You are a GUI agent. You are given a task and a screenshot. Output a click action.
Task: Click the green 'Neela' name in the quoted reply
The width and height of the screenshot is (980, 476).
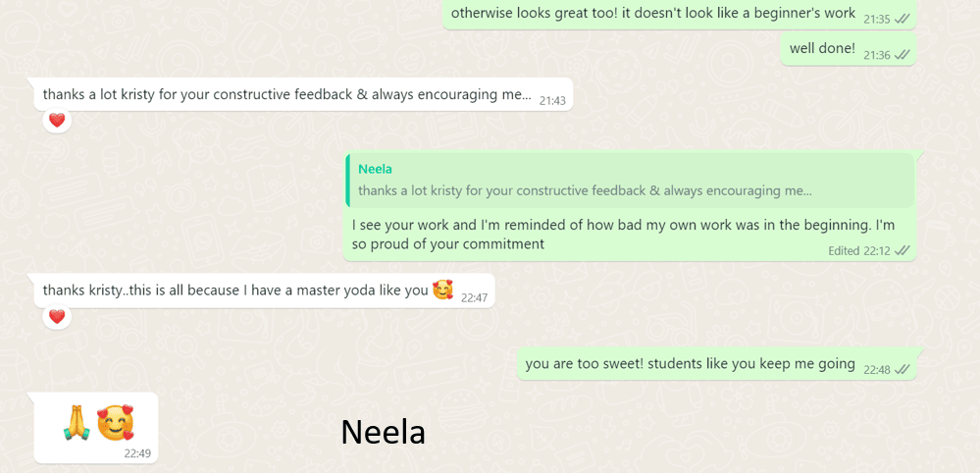(x=375, y=170)
